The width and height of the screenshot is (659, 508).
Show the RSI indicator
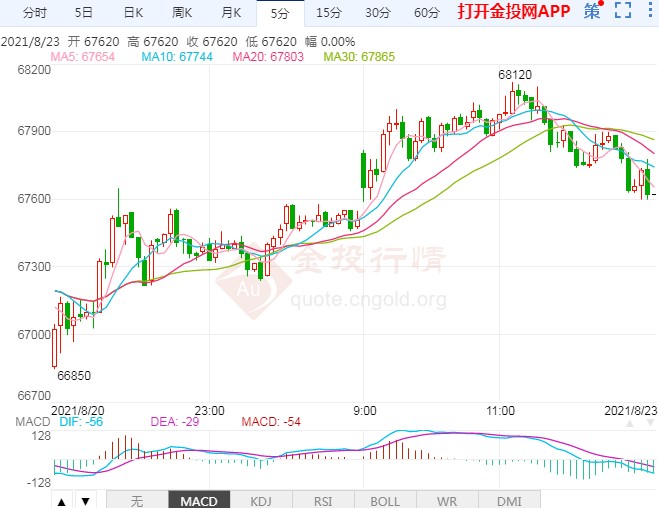pos(323,501)
